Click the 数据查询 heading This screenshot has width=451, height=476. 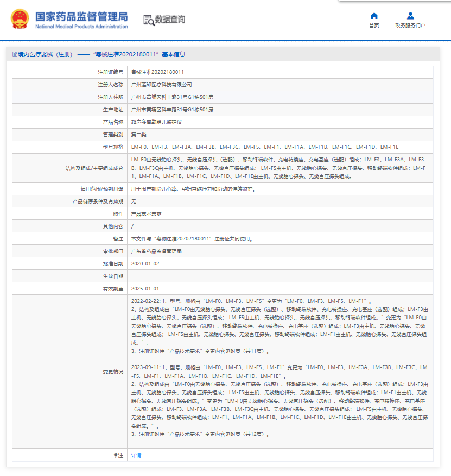170,20
